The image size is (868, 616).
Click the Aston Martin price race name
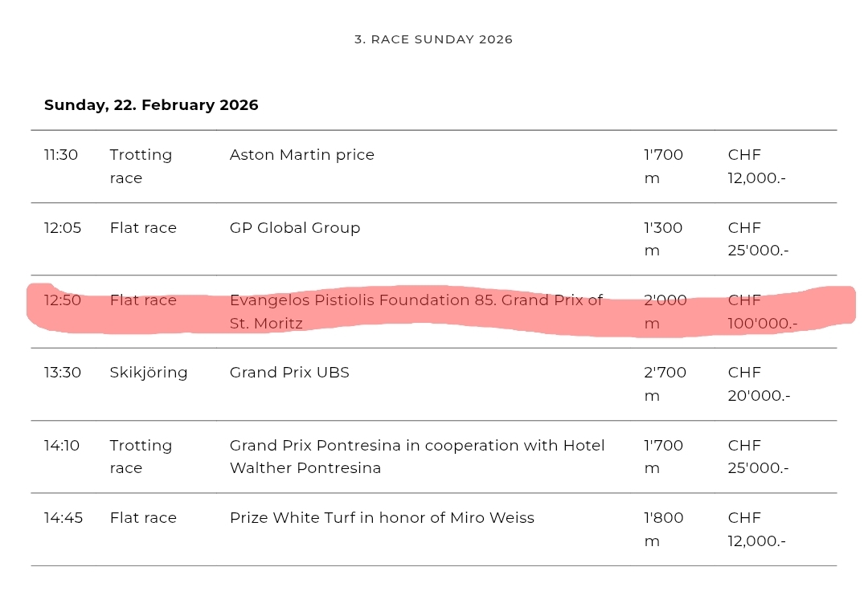(x=302, y=155)
